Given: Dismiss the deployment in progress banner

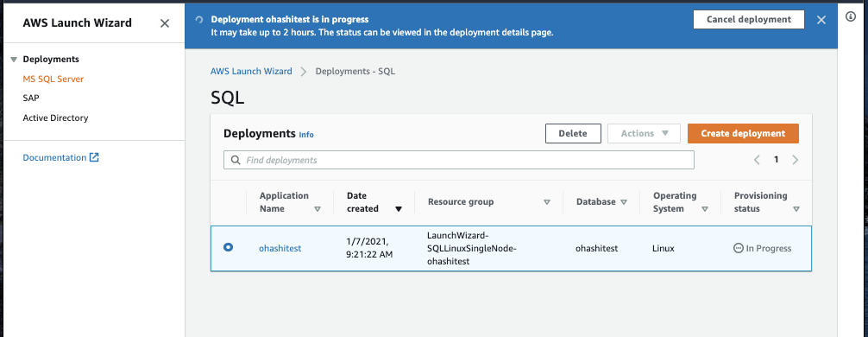Looking at the screenshot, I should point(821,20).
